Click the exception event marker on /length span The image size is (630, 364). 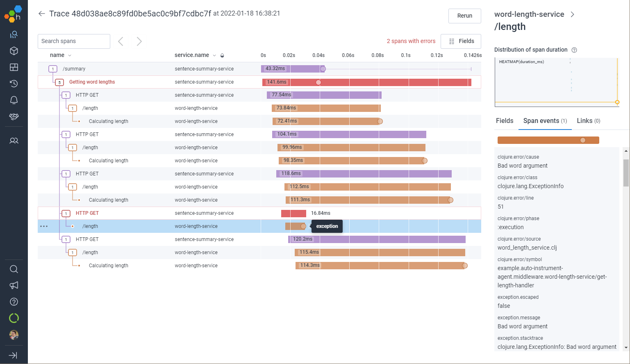click(x=303, y=226)
